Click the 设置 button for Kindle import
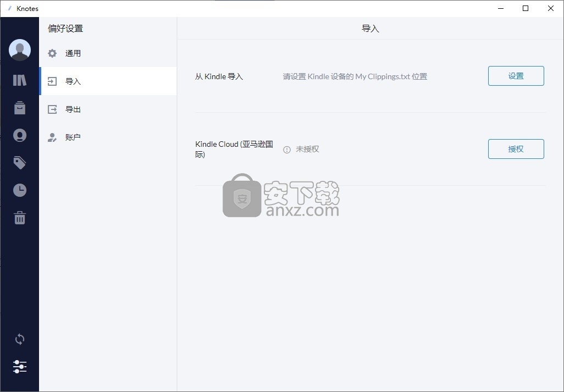 coord(516,76)
